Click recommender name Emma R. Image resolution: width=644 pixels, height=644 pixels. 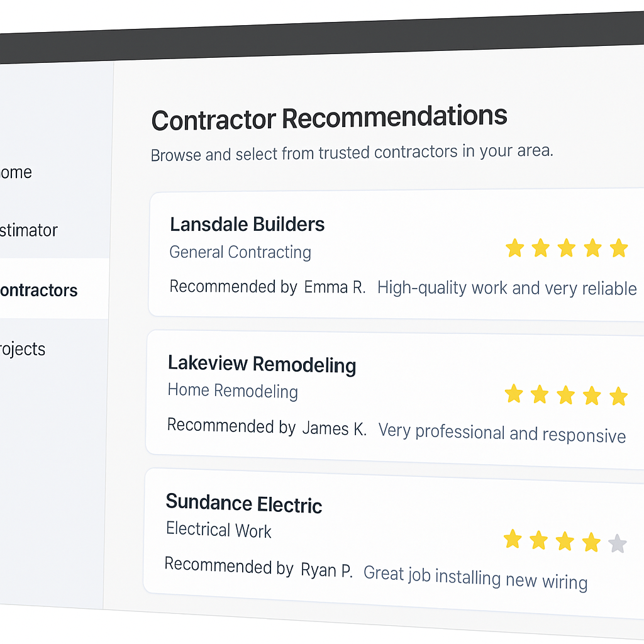(x=335, y=287)
